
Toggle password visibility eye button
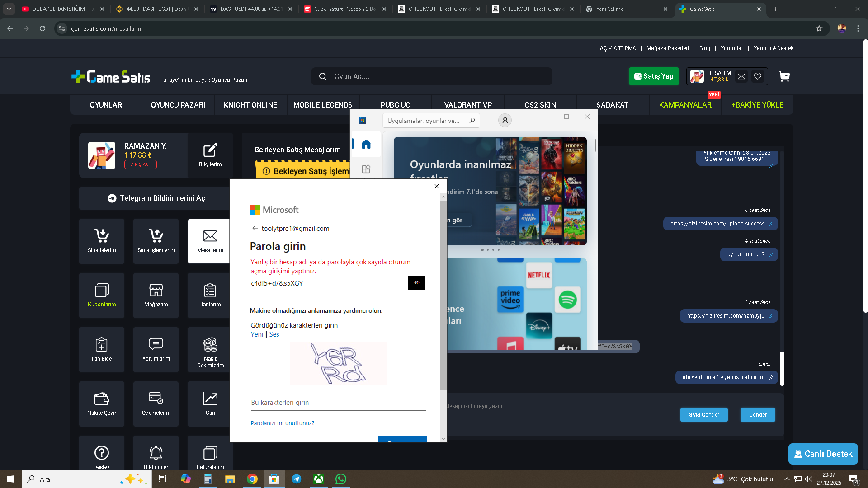tap(416, 283)
